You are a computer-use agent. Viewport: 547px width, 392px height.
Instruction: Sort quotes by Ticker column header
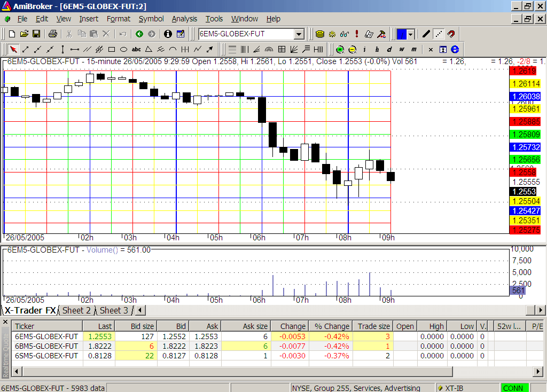click(47, 326)
